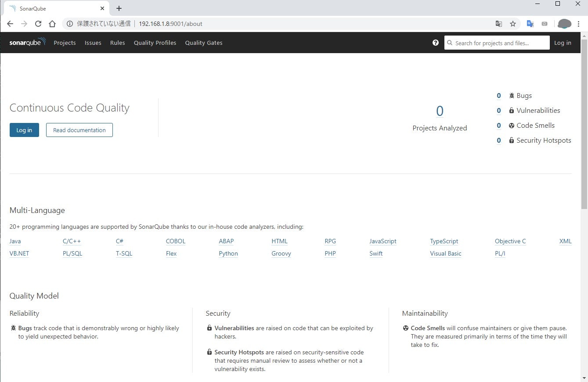Open the VB.NET language link
The width and height of the screenshot is (588, 382).
19,253
